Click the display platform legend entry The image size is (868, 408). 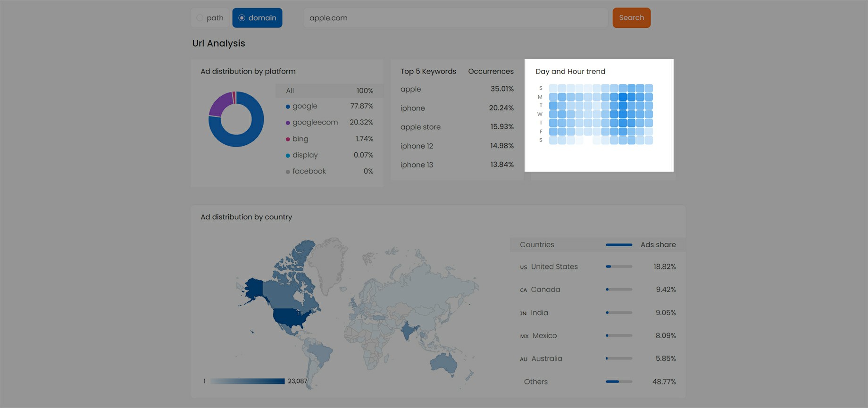point(302,155)
